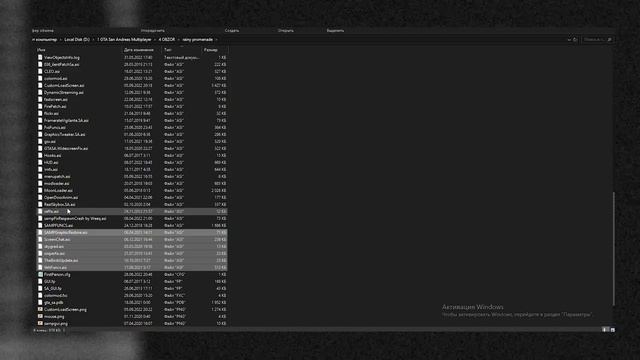
Task: Click the FirstPerson.cfg file icon
Action: click(40, 274)
